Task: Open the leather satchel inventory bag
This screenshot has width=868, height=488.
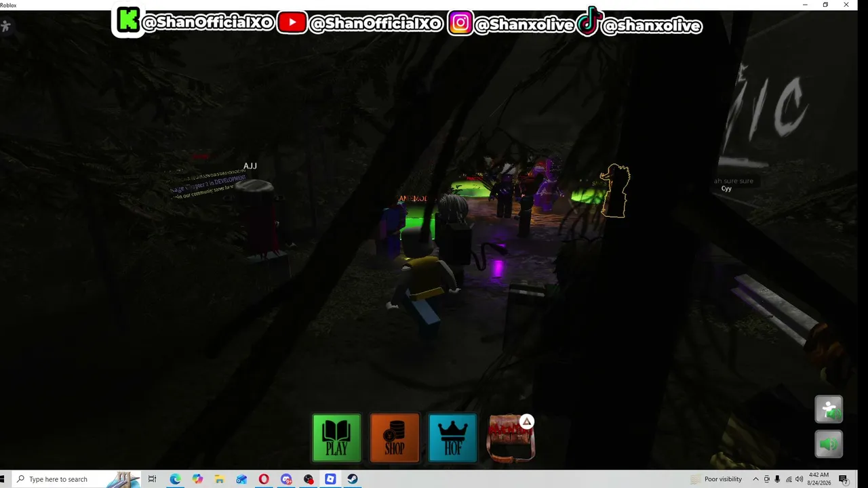Action: coord(511,439)
